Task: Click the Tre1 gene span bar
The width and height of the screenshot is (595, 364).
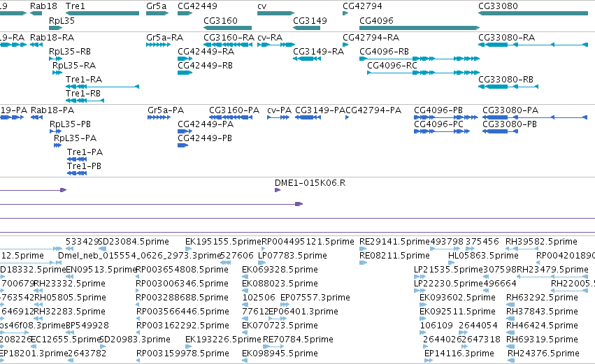Action: click(103, 13)
